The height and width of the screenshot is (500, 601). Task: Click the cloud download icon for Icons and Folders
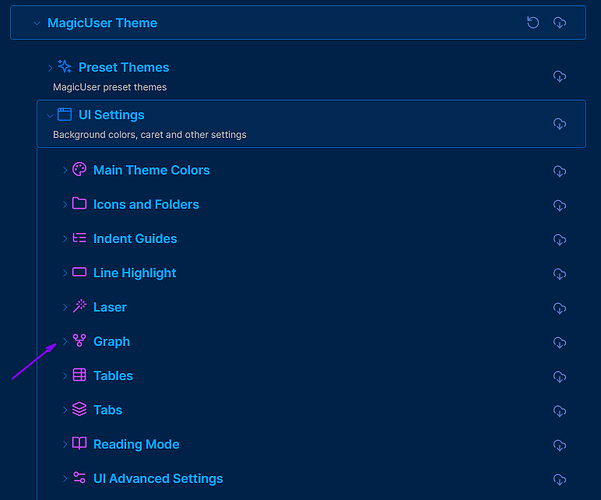pyautogui.click(x=560, y=205)
